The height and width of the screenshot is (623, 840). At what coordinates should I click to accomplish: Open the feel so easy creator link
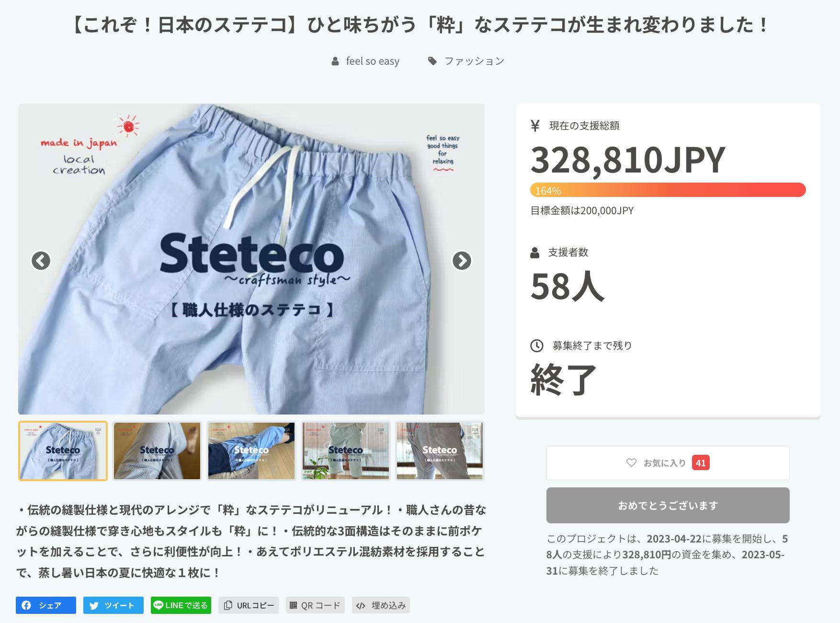coord(372,61)
